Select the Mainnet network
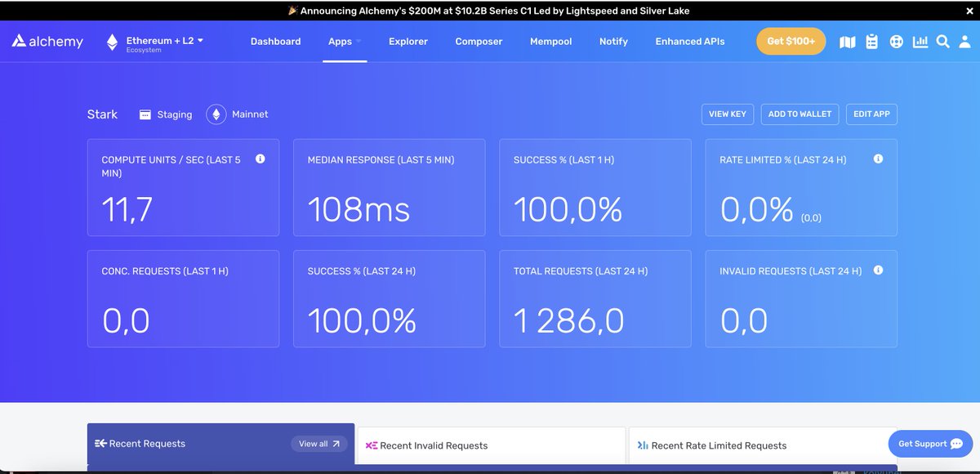The image size is (980, 474). 238,114
